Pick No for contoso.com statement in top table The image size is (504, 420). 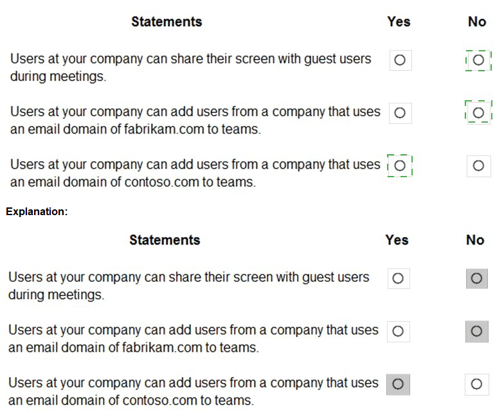pos(478,166)
